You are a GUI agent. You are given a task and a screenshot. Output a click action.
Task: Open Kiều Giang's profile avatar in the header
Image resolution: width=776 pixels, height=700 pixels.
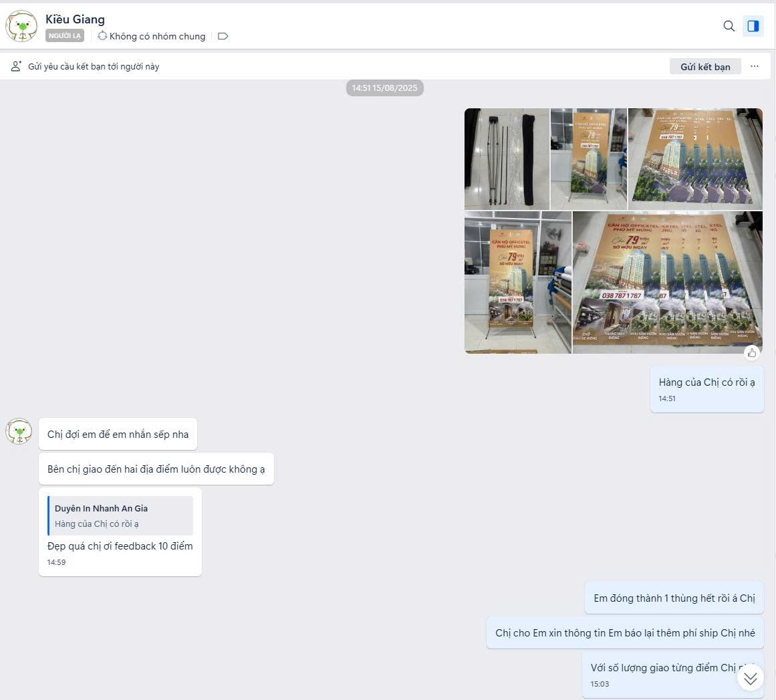(x=21, y=26)
